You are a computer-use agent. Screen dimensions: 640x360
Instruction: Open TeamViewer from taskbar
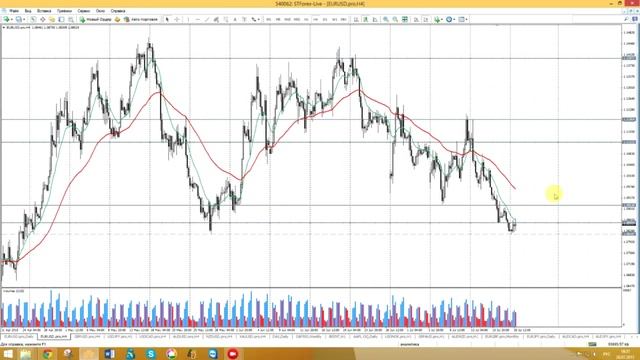213,353
